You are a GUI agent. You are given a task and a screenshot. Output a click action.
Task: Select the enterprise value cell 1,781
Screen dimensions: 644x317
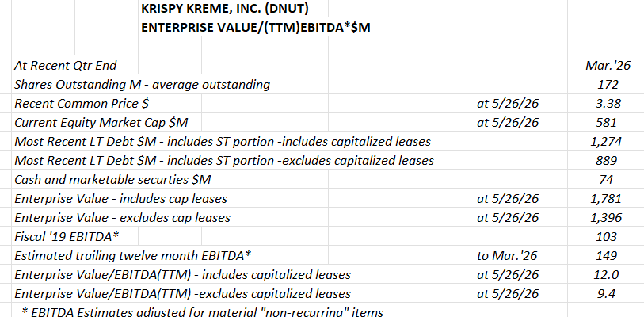tap(608, 199)
